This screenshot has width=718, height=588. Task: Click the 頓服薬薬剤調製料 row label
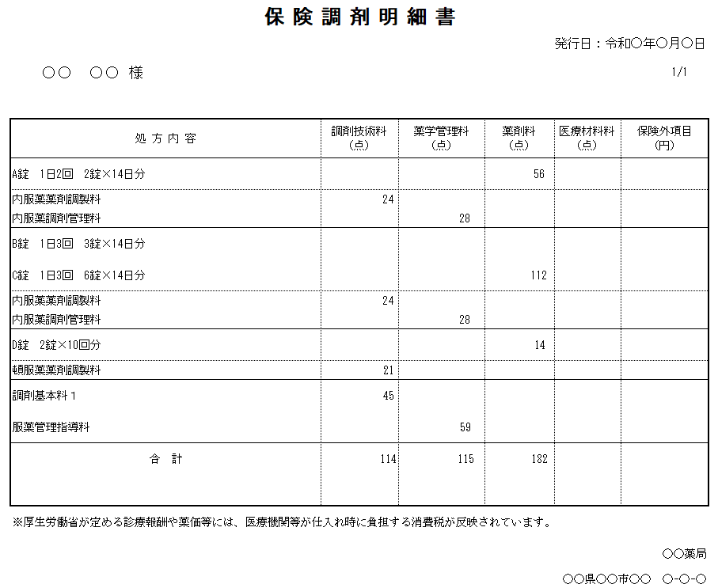click(56, 370)
